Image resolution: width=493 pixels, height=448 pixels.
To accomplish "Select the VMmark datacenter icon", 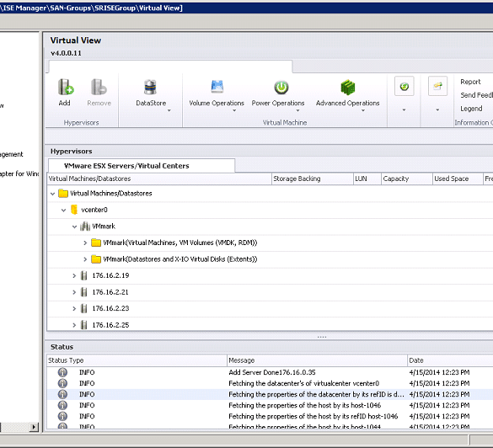I will (85, 227).
